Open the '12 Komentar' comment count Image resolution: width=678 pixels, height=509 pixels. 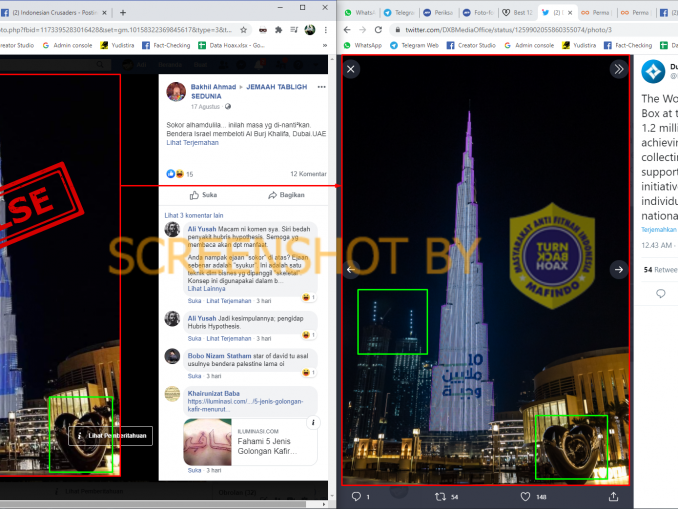click(308, 174)
